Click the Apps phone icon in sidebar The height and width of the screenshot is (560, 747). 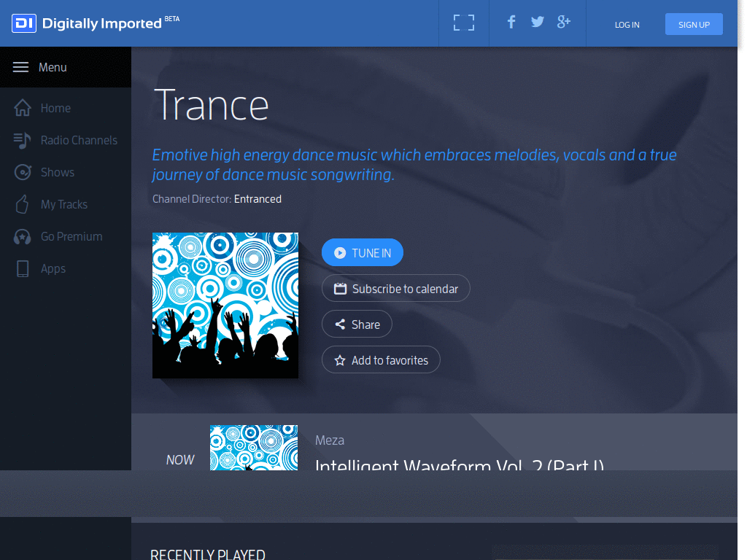click(x=23, y=268)
